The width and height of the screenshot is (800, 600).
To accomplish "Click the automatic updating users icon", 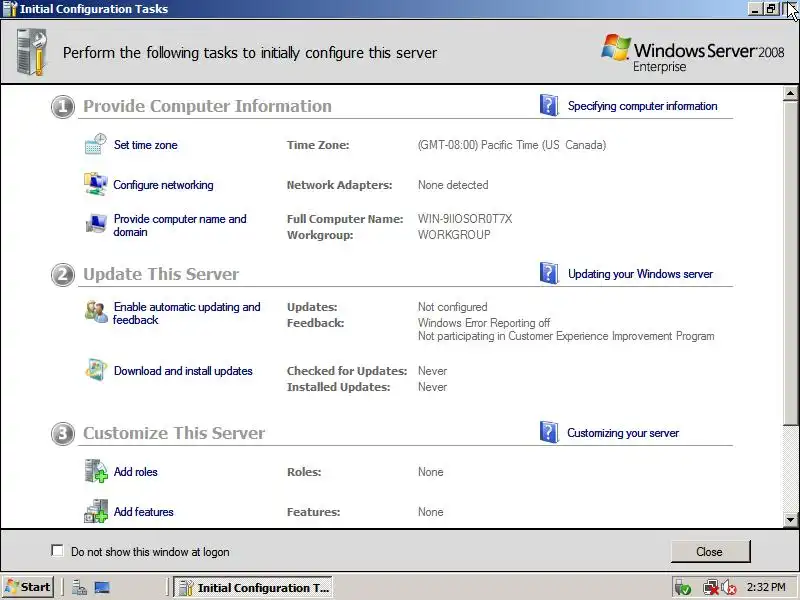I will [96, 312].
